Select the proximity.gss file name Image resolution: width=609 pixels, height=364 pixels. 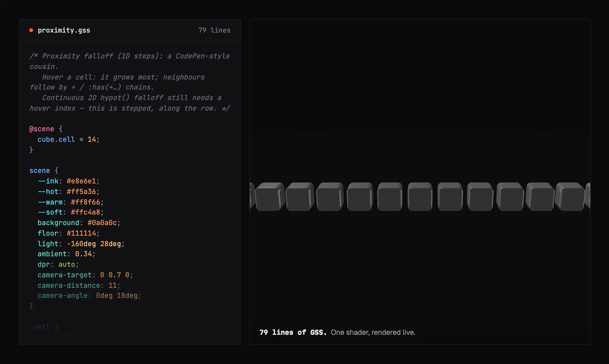[64, 30]
